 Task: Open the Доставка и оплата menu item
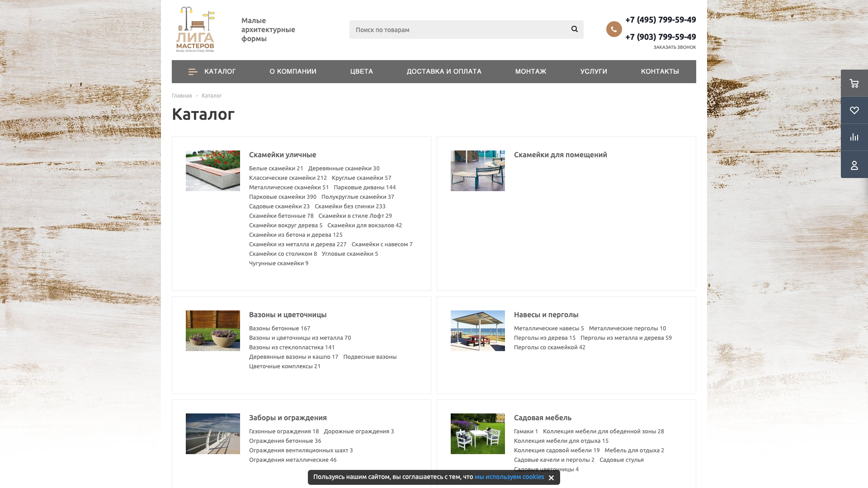[444, 71]
